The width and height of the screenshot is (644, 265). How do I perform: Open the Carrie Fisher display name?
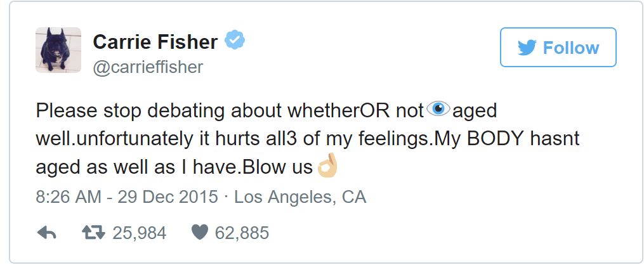click(155, 42)
